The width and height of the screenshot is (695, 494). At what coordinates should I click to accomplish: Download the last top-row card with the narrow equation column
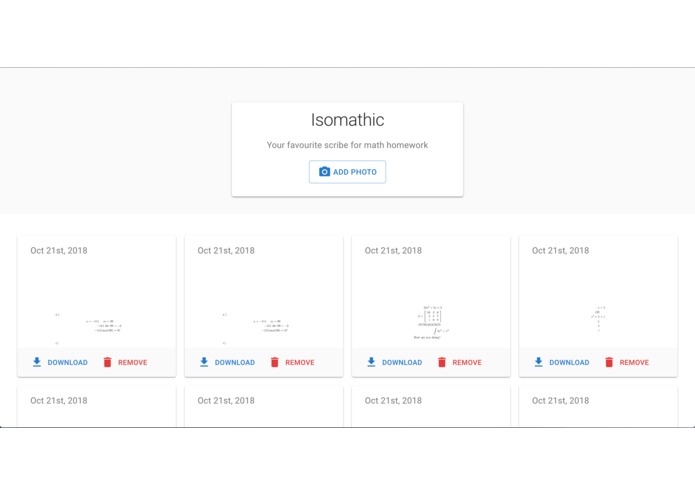point(562,362)
